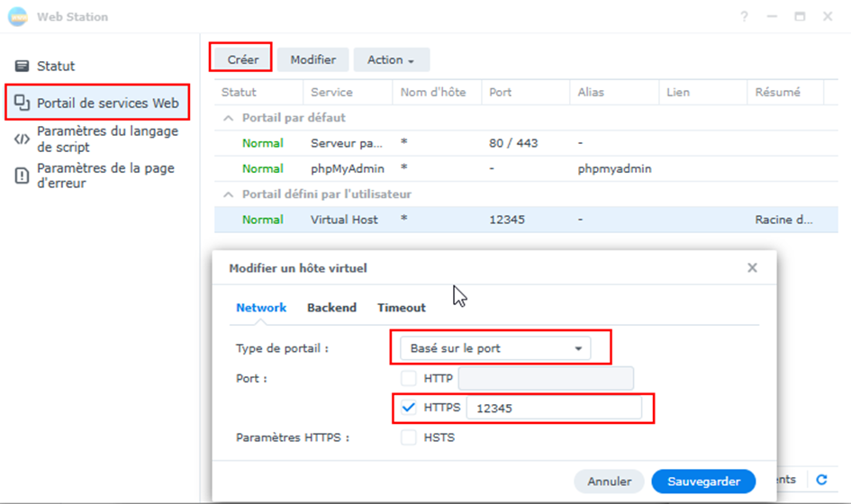
Task: Click the Web Station help question mark
Action: pos(744,17)
